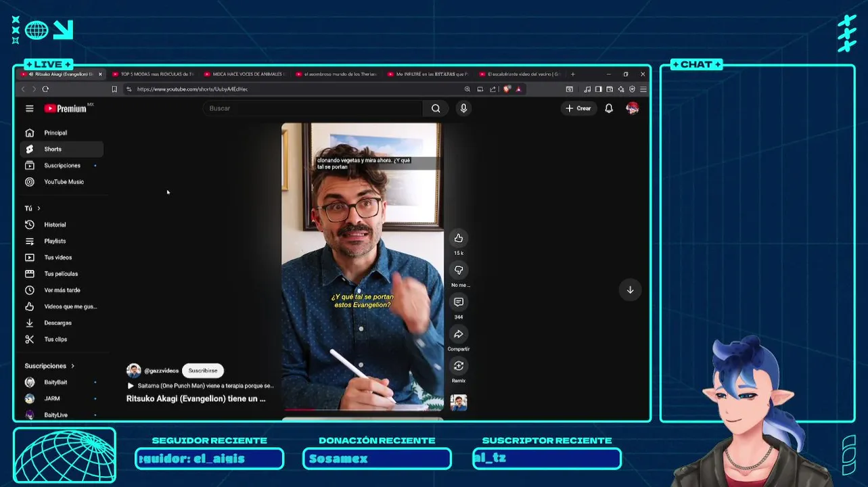Open Tus clips in the sidebar

(x=62, y=340)
